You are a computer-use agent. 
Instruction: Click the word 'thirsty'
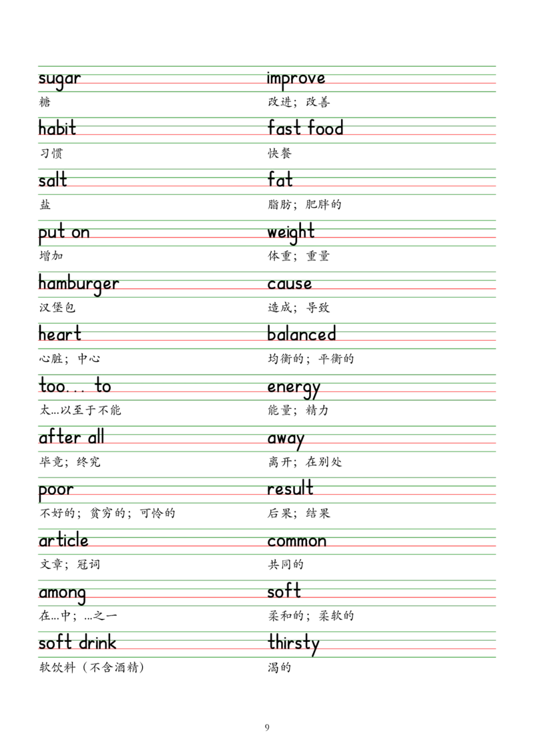click(293, 644)
